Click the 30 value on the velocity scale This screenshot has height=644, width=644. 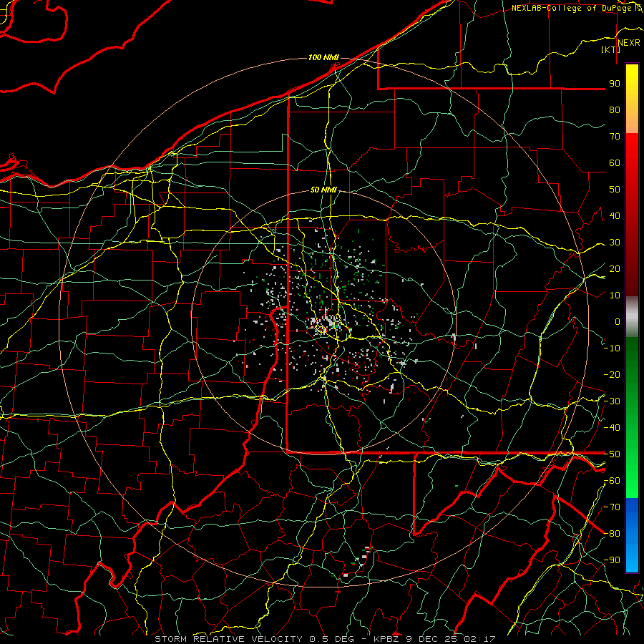point(615,243)
